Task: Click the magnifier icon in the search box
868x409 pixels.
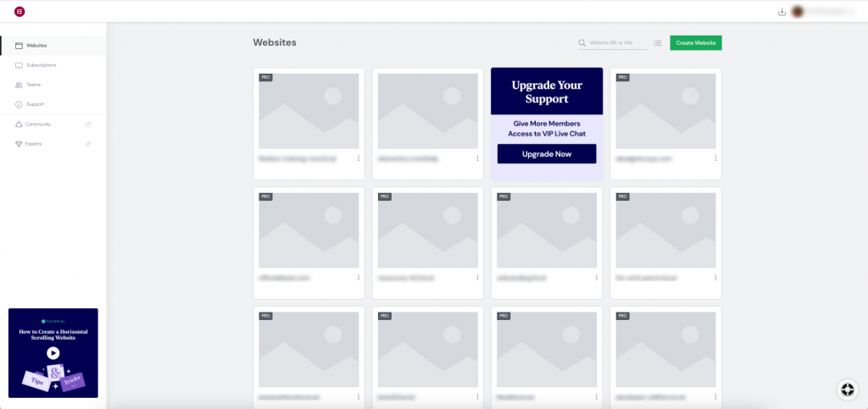Action: click(x=582, y=42)
